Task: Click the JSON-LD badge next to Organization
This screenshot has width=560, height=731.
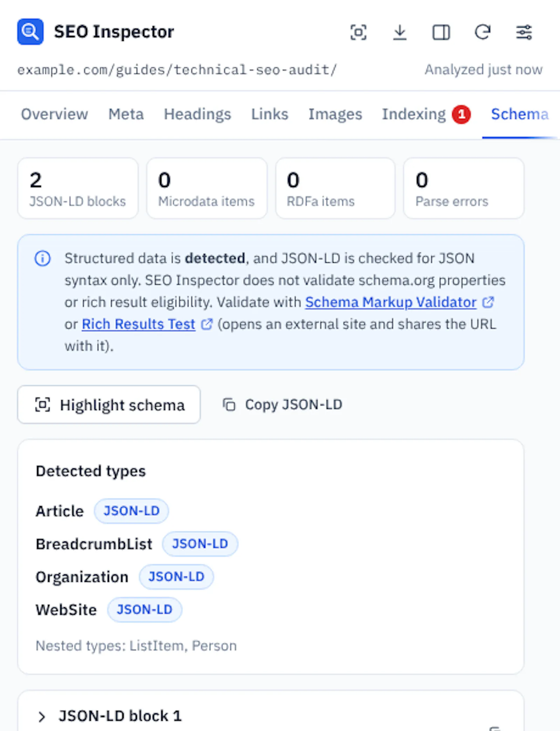Action: point(176,577)
